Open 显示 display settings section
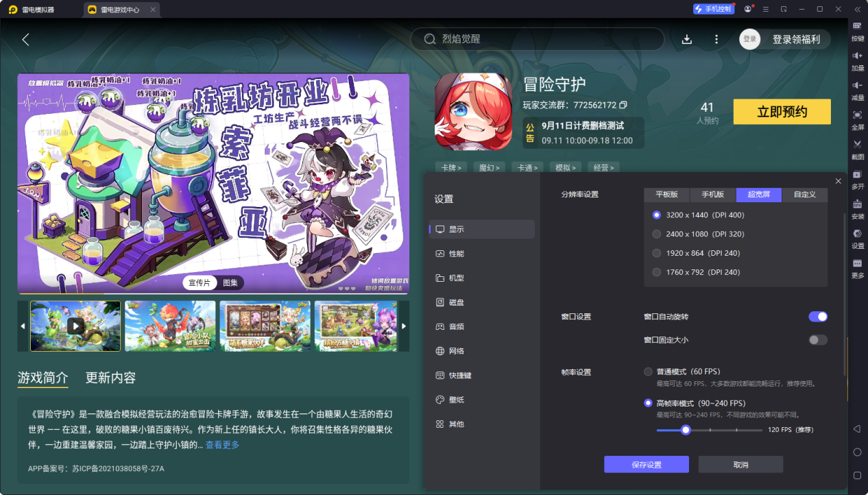 pos(482,229)
